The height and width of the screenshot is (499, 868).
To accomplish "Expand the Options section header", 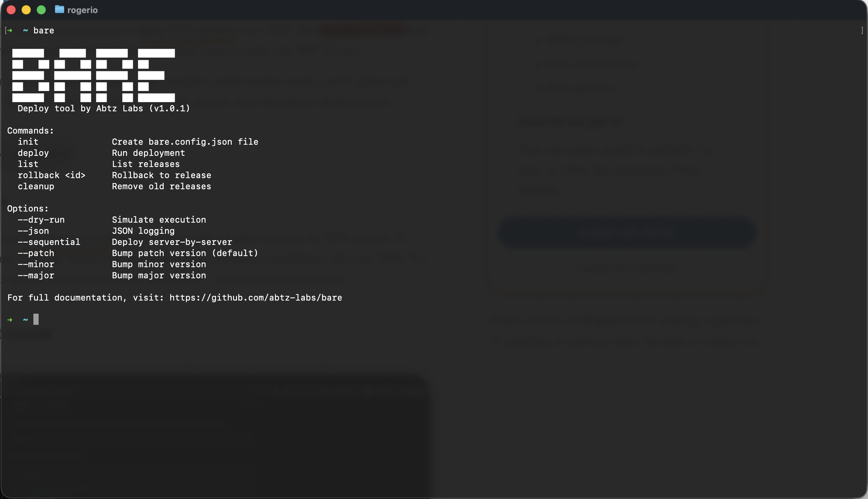I will [27, 208].
